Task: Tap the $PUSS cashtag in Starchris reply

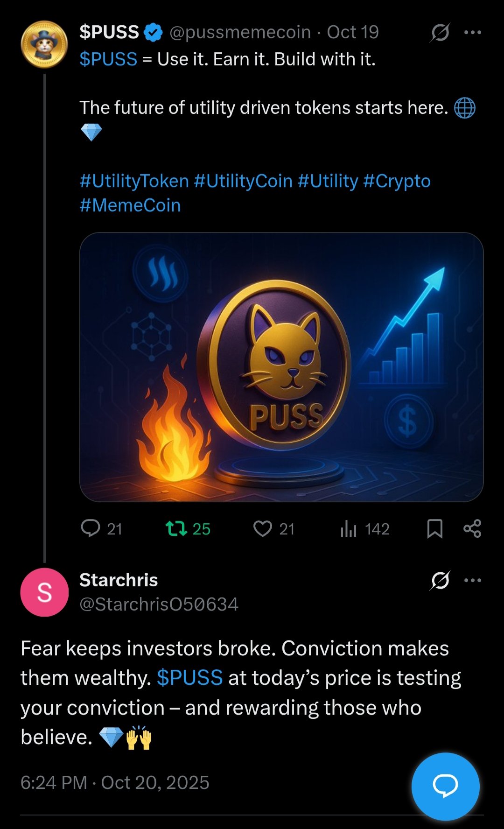Action: pos(189,678)
